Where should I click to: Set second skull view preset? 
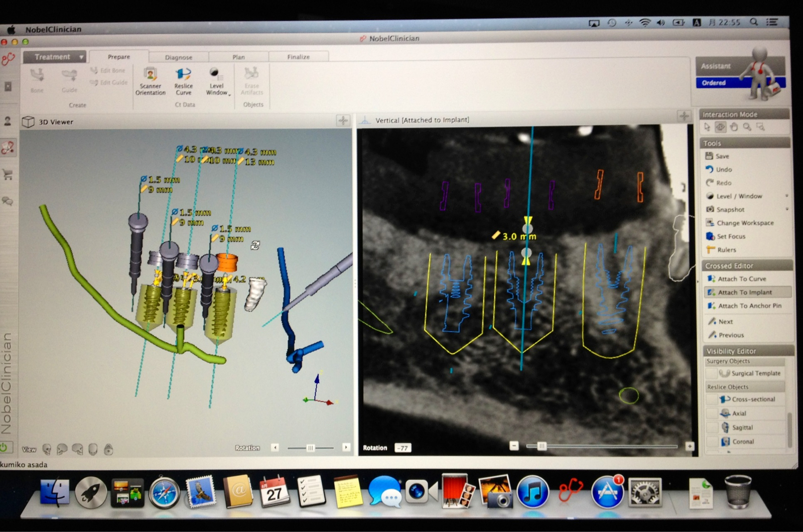click(62, 449)
